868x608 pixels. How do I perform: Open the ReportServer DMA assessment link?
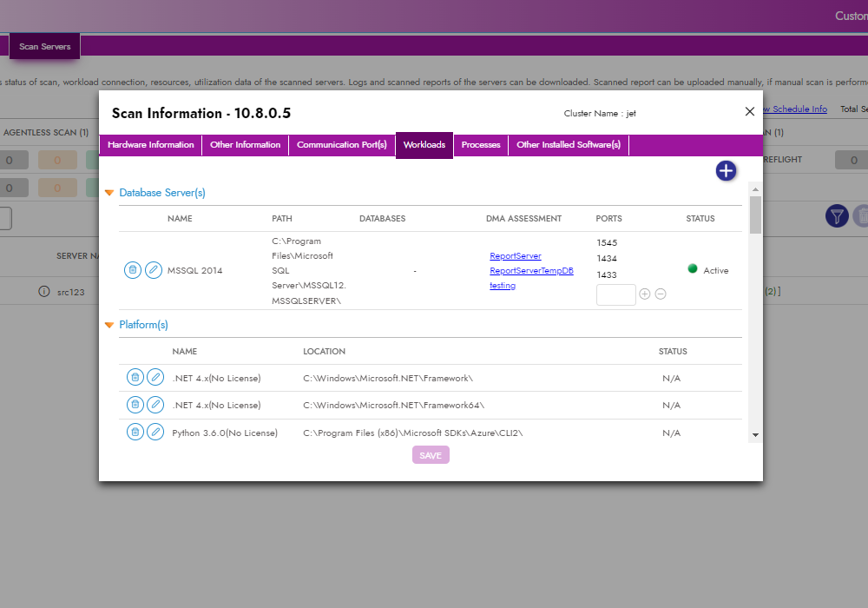coord(516,256)
